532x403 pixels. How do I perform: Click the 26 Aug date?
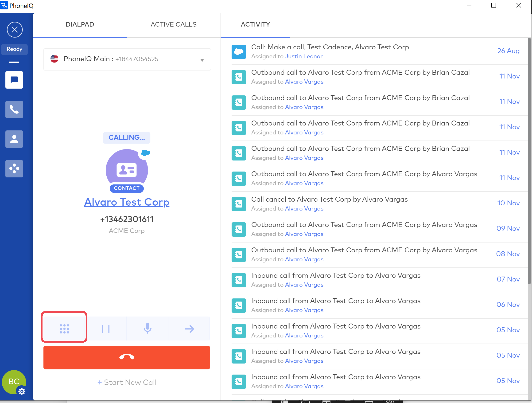(509, 51)
